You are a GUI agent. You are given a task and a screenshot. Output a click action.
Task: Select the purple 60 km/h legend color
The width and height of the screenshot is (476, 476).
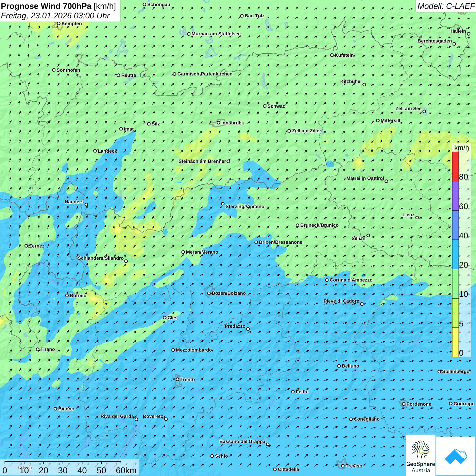(455, 195)
